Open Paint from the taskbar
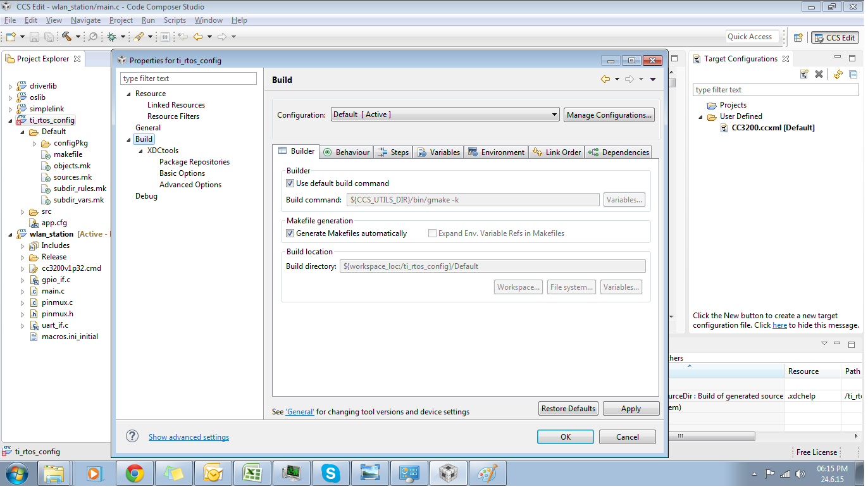Image resolution: width=868 pixels, height=496 pixels. tap(487, 473)
